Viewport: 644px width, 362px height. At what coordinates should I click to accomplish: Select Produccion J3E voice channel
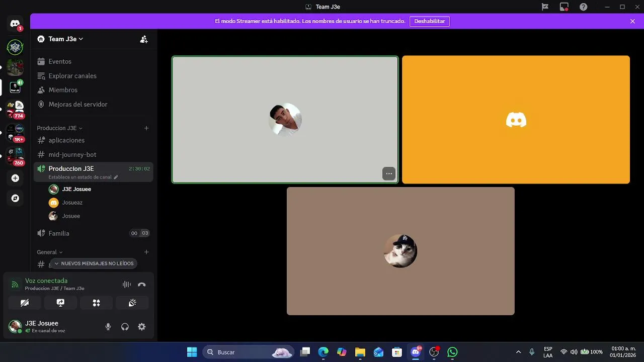[x=94, y=172]
